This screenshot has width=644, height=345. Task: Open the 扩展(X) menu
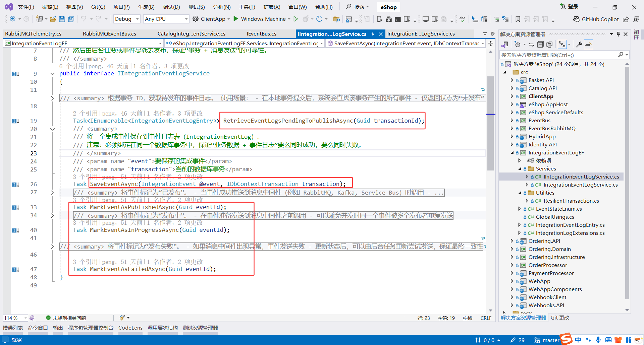pos(272,7)
